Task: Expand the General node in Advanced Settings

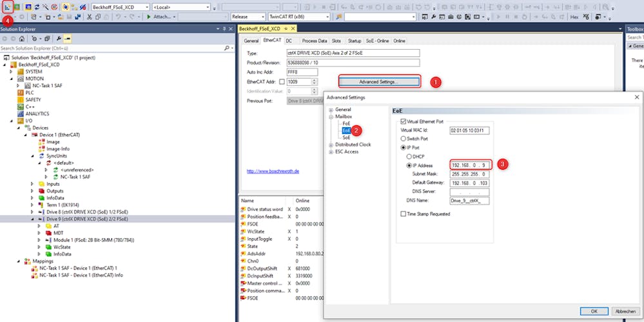Action: [331, 110]
